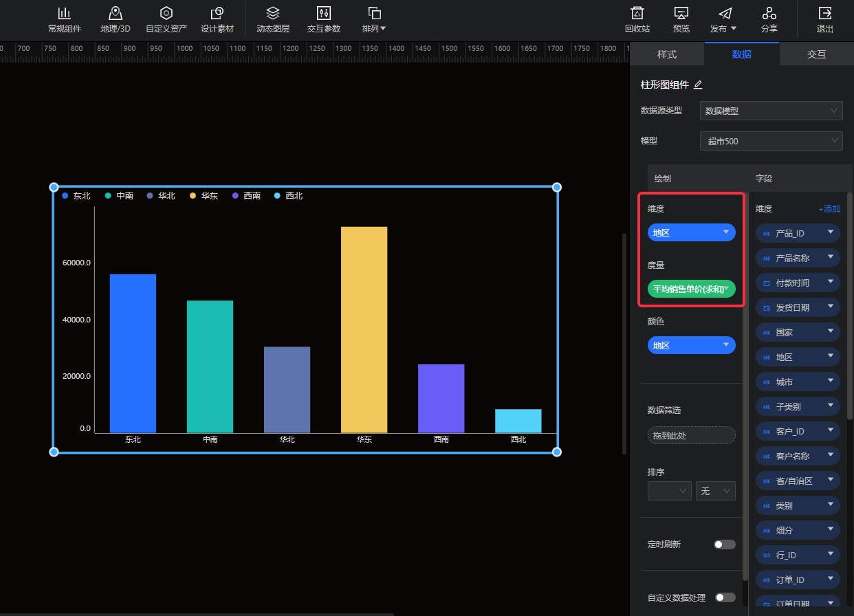Screen dimensions: 854x616
Task: Switch to the 交互 tab
Action: [x=816, y=54]
